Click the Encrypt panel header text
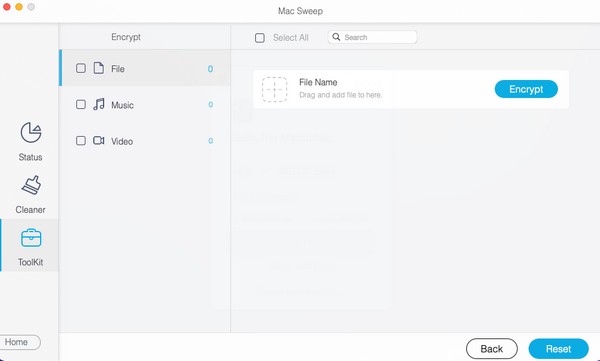Screen dimensions: 600x361 pos(126,37)
